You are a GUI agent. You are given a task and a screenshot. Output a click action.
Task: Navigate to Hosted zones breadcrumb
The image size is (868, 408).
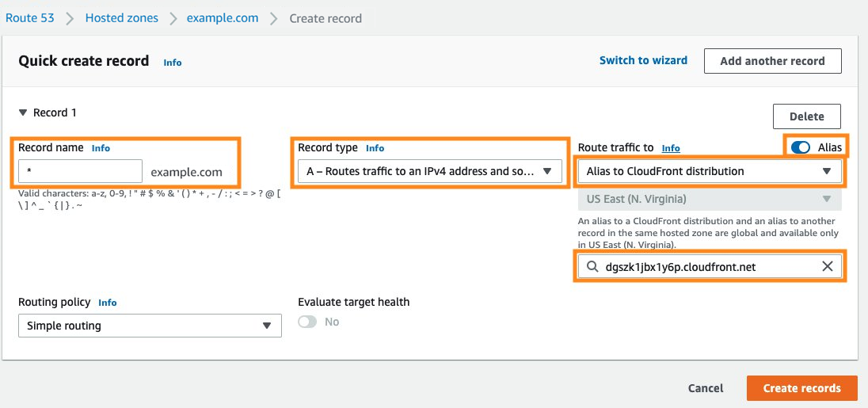pyautogui.click(x=121, y=17)
